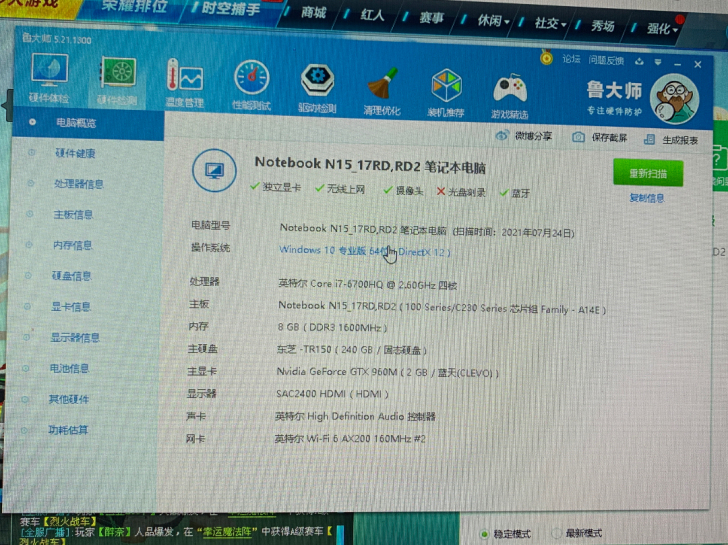Open 赛事 menu in game window
Viewport: 728px width, 545px height.
click(432, 18)
